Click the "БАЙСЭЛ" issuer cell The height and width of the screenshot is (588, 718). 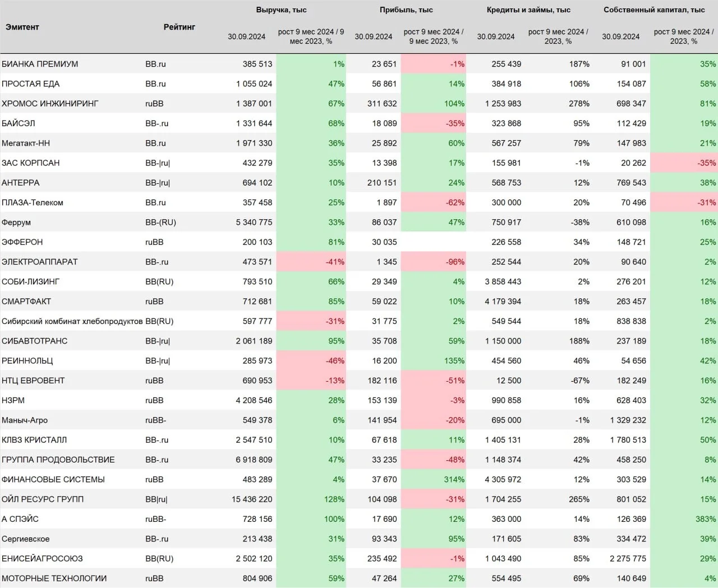point(19,123)
